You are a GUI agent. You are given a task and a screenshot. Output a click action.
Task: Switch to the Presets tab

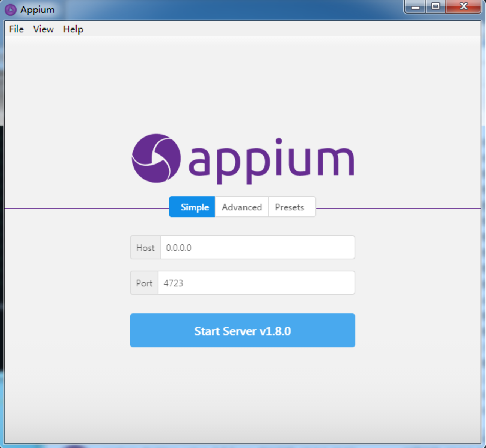pyautogui.click(x=292, y=207)
